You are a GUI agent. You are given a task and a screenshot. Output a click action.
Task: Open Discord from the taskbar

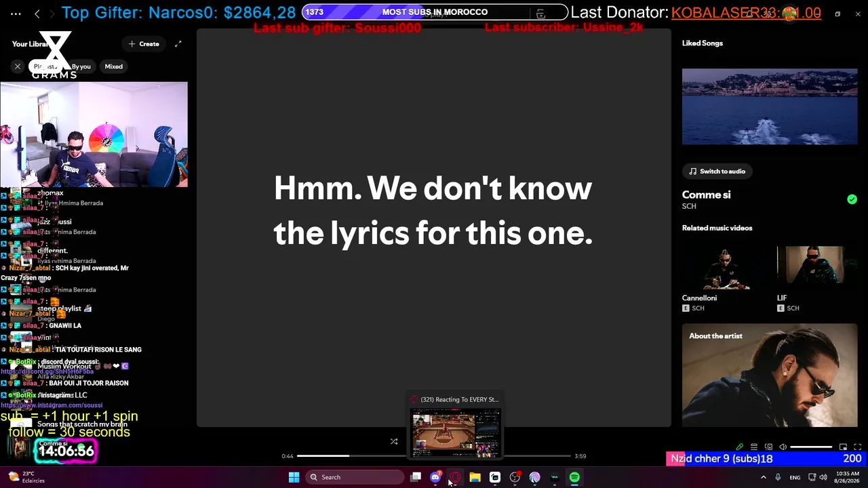pos(435,477)
